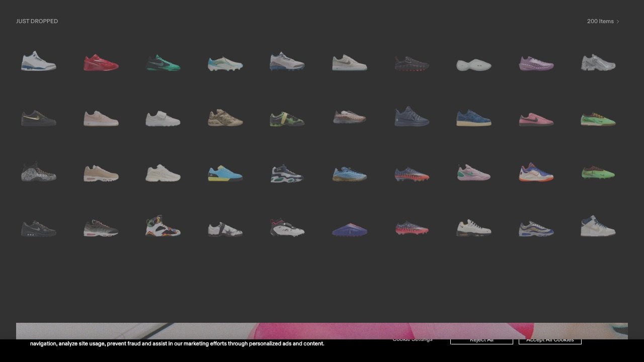Image resolution: width=644 pixels, height=362 pixels.
Task: Select the blue sneaker with gum sole, third row
Action: click(350, 174)
